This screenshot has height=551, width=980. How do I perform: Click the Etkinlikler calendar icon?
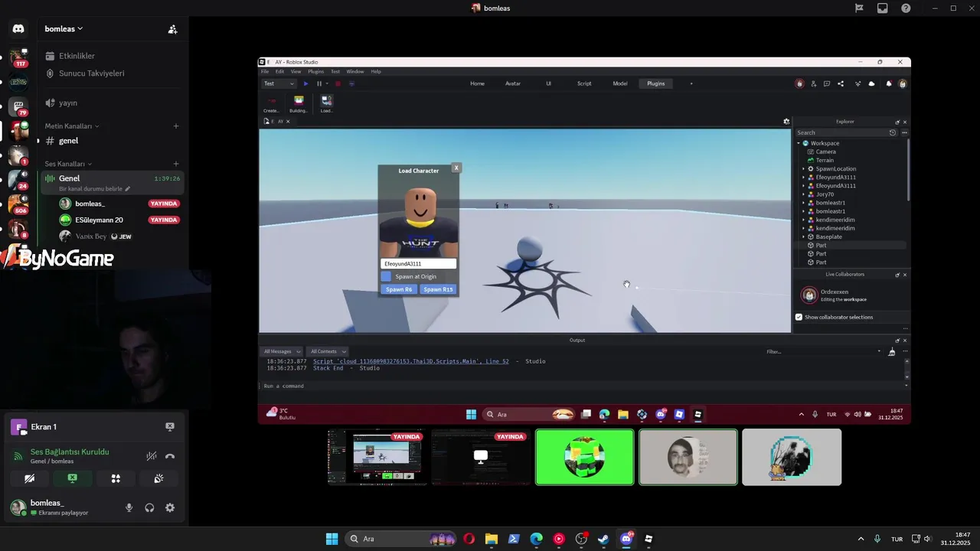51,56
